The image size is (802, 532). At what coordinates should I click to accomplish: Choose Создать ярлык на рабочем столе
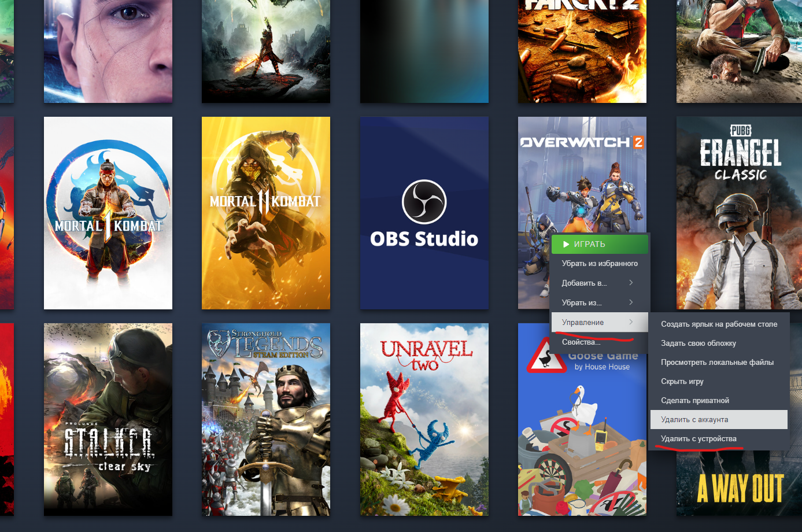[719, 324]
